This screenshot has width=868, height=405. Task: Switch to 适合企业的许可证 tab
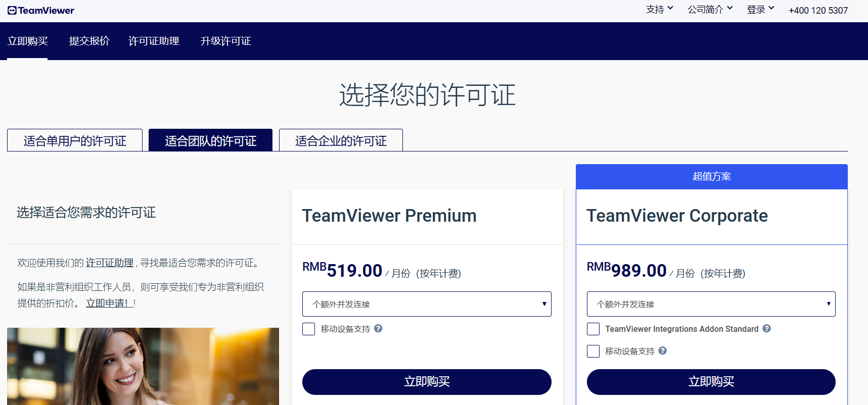341,140
